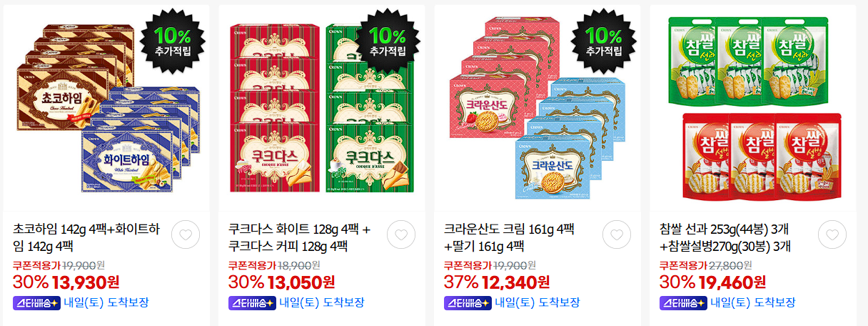Viewport: 868px width, 326px height.
Task: Favorite the 크라운산도 product with heart
Action: tap(617, 234)
